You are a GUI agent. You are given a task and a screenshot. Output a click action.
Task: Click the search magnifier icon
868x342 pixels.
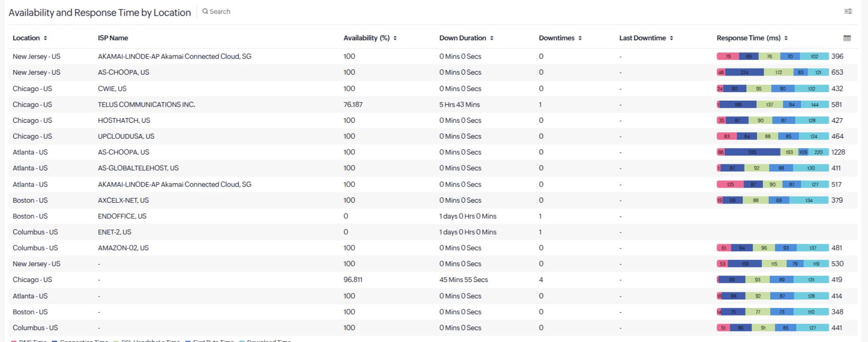click(x=205, y=11)
